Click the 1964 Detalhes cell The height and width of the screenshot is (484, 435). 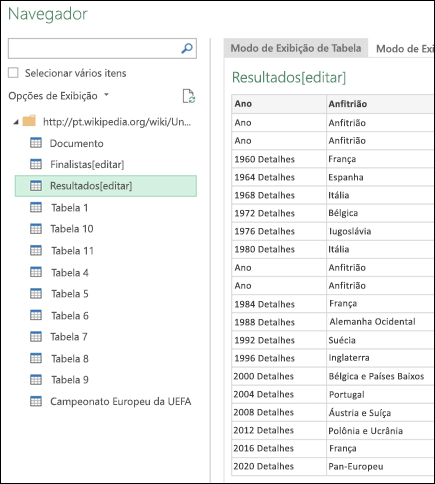(279, 177)
